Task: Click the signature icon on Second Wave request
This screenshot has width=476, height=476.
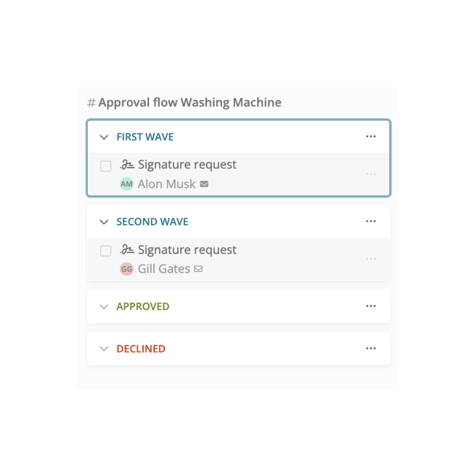Action: coord(128,249)
